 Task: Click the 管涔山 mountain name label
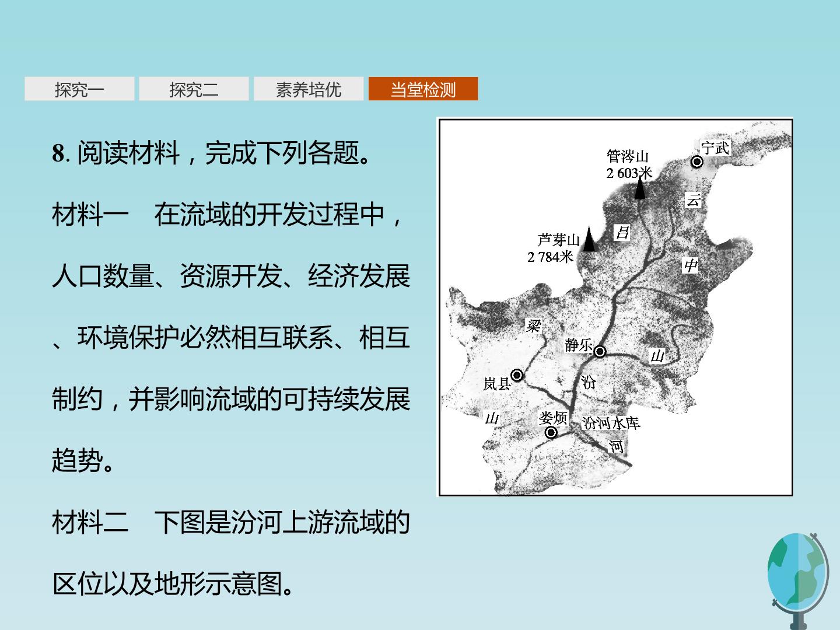tap(628, 156)
